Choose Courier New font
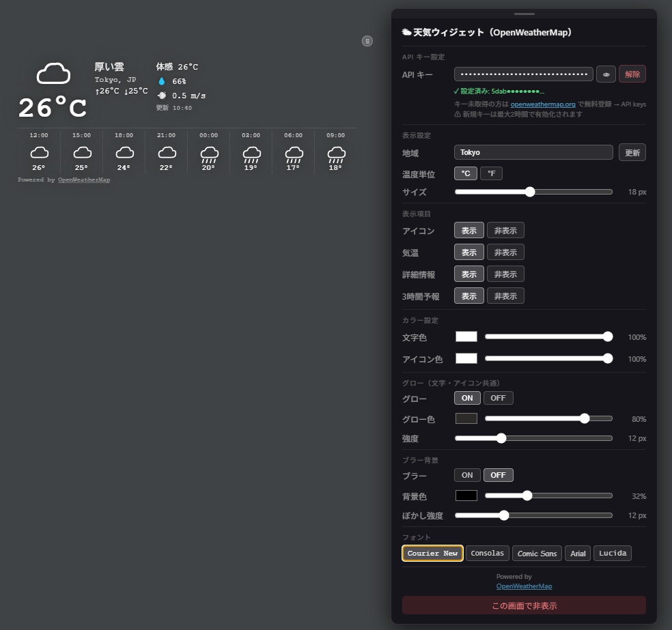Viewport: 672px width, 630px height. point(432,554)
